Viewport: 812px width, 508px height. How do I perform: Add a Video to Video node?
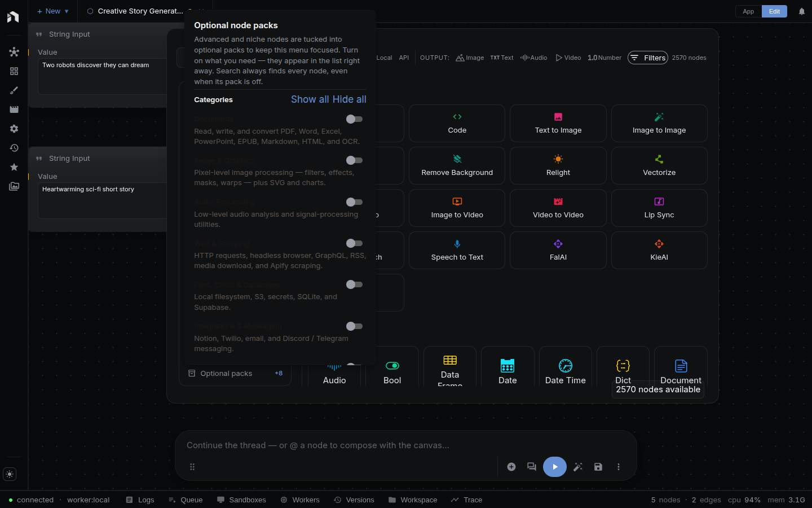pyautogui.click(x=558, y=208)
